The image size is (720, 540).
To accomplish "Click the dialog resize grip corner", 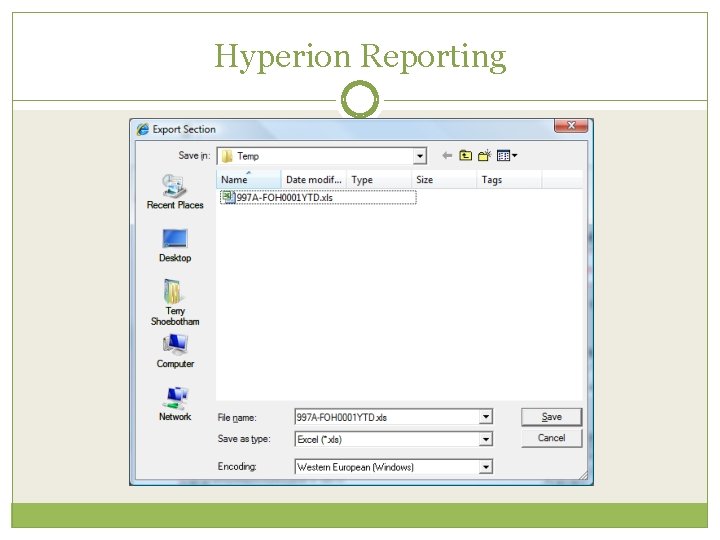I will point(583,476).
